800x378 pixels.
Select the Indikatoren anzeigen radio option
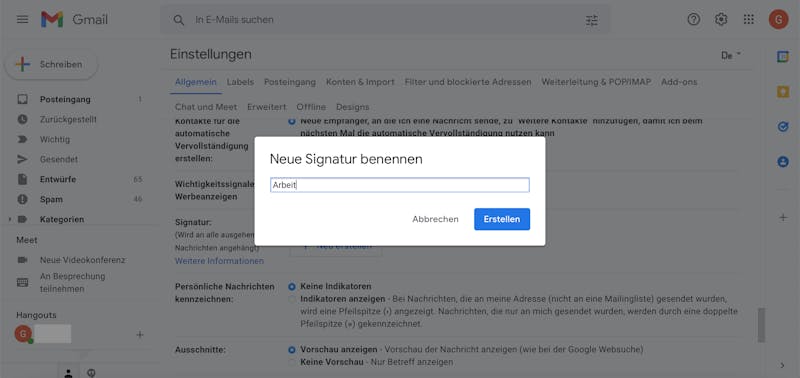pos(292,299)
